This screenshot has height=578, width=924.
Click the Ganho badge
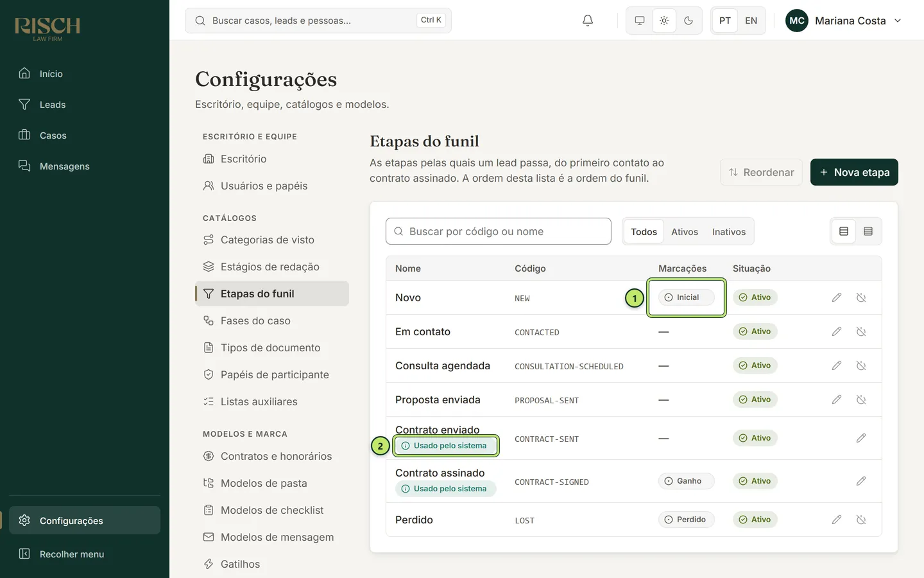pyautogui.click(x=686, y=481)
